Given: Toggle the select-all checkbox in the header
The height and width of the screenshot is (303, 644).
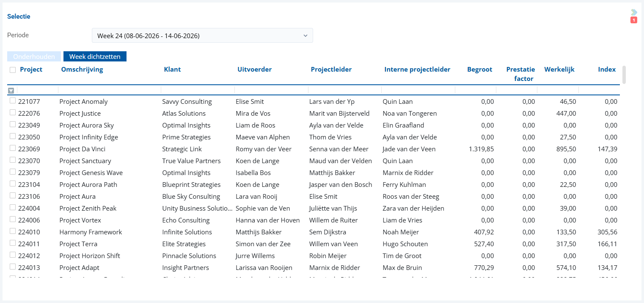Looking at the screenshot, I should pyautogui.click(x=13, y=70).
